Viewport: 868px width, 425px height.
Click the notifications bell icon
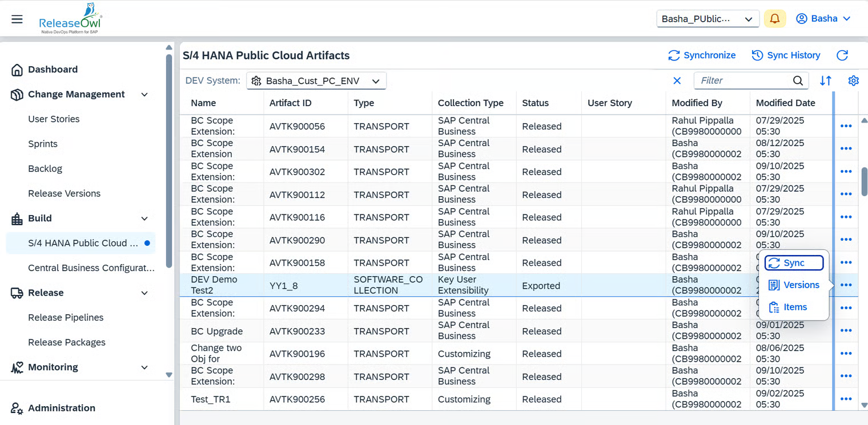tap(774, 19)
